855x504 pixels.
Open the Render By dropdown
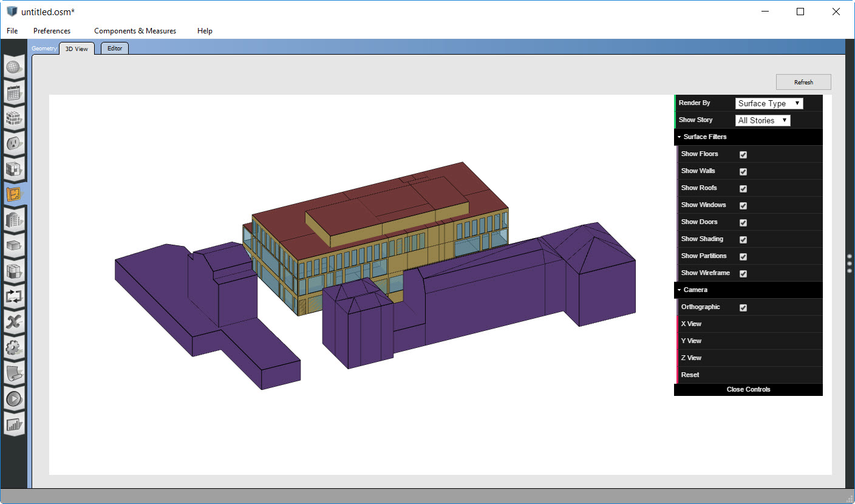pos(769,103)
